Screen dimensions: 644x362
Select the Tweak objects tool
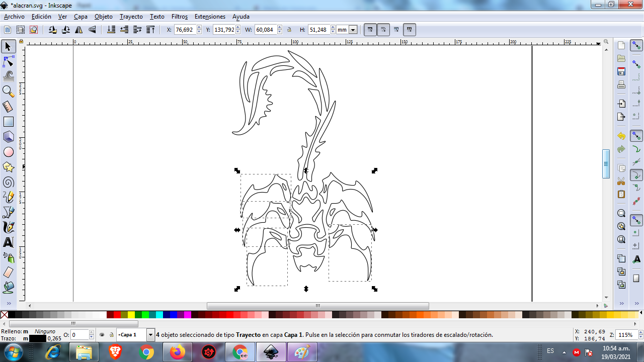pos(8,76)
